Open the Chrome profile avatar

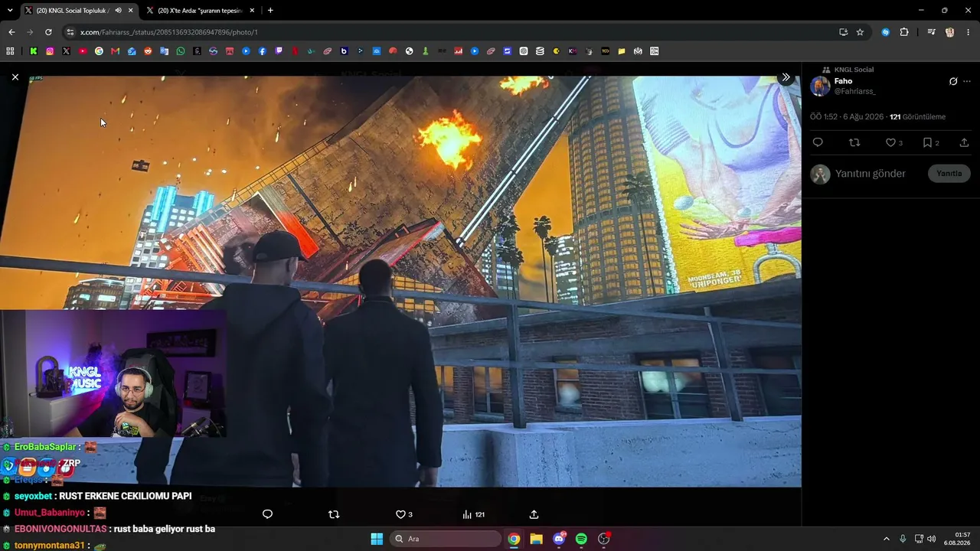click(950, 32)
